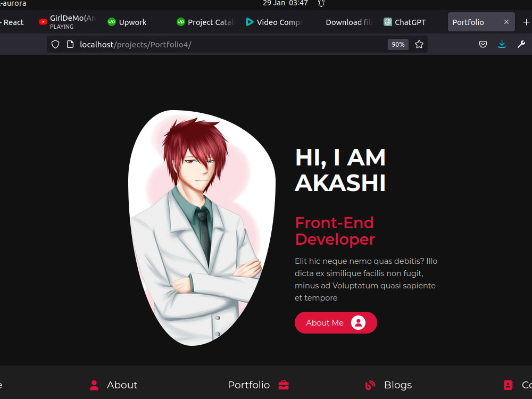Click the blog feed icon beside Blogs

370,385
